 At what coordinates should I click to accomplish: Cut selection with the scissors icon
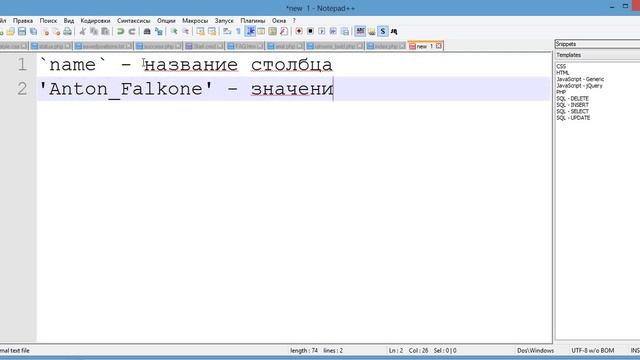point(82,31)
